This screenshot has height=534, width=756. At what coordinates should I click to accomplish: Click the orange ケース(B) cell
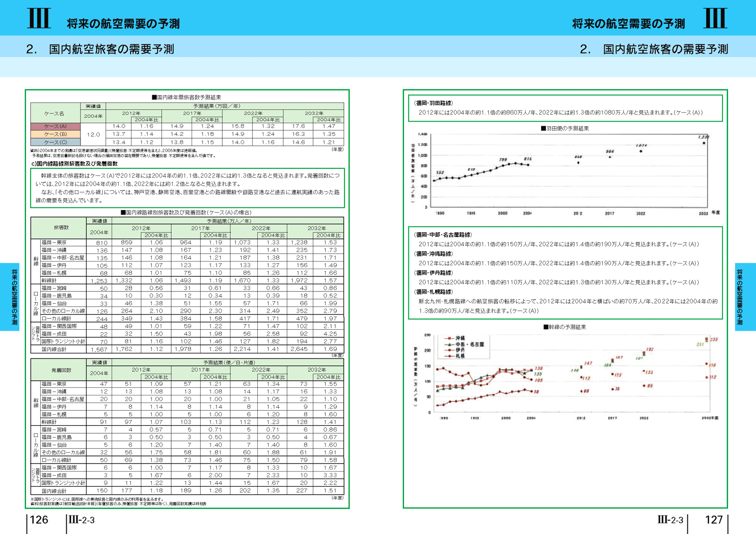[x=55, y=134]
